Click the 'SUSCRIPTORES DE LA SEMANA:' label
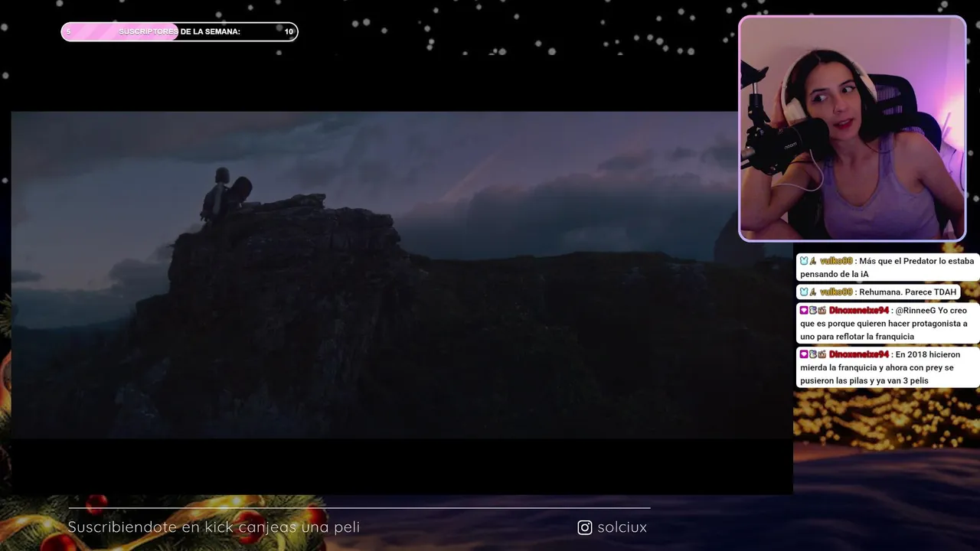Viewport: 980px width, 551px height. pyautogui.click(x=179, y=31)
